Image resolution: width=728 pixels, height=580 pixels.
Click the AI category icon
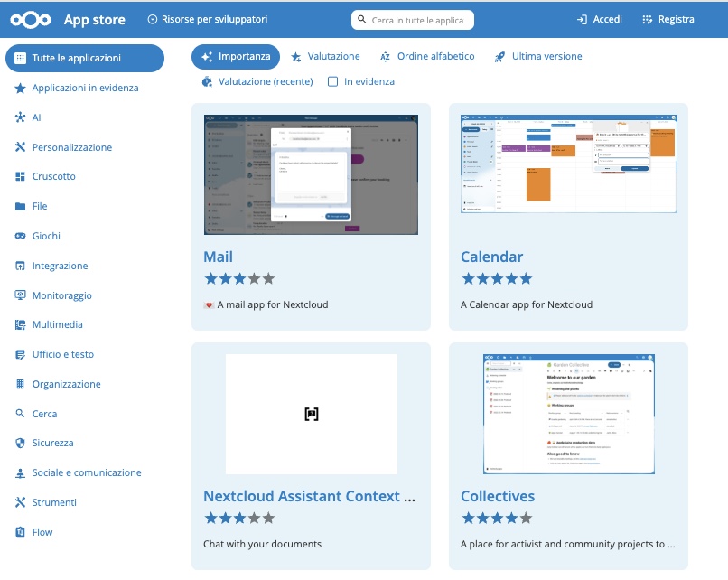20,117
